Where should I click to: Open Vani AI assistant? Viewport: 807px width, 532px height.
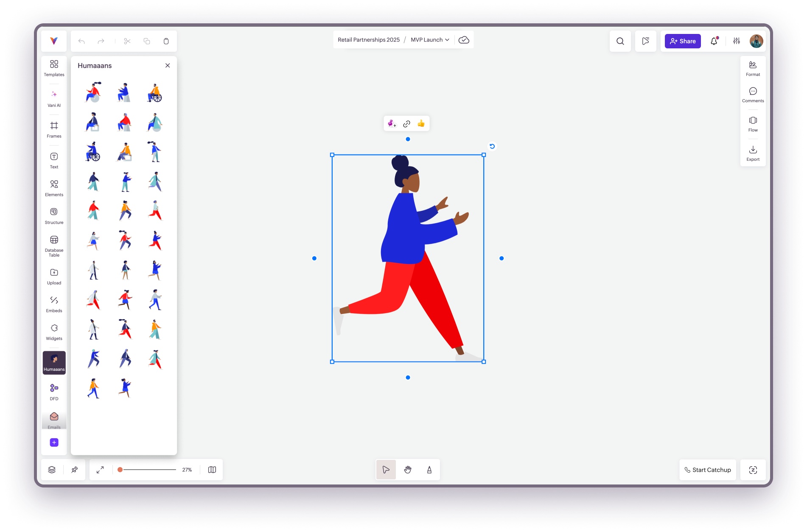tap(54, 99)
